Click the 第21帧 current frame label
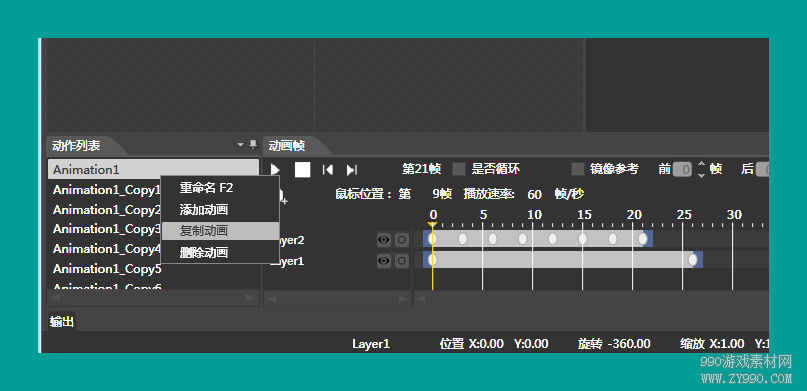Screen dimensions: 807x391 (x=422, y=169)
